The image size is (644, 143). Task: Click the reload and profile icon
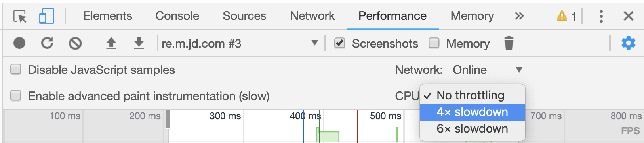pos(47,43)
